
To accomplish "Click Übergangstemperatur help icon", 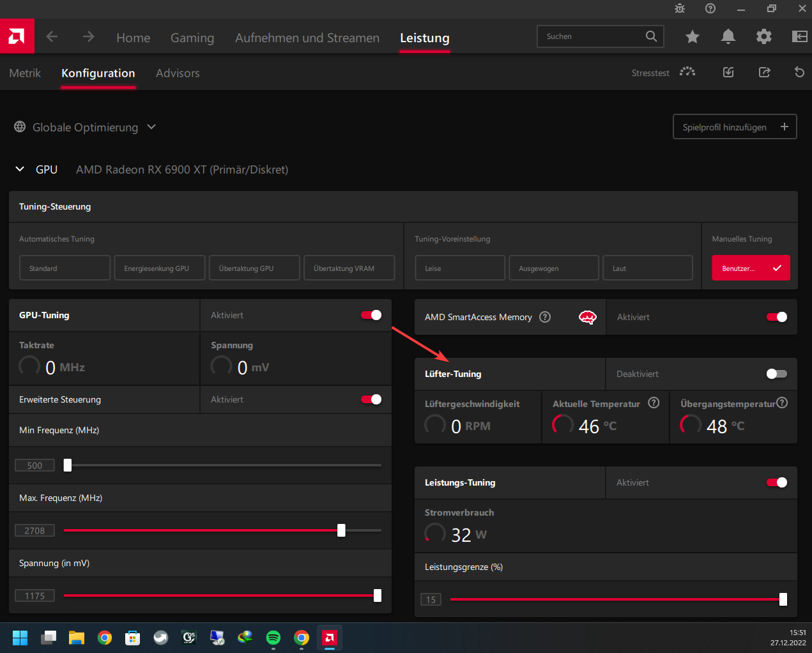I will click(x=782, y=403).
